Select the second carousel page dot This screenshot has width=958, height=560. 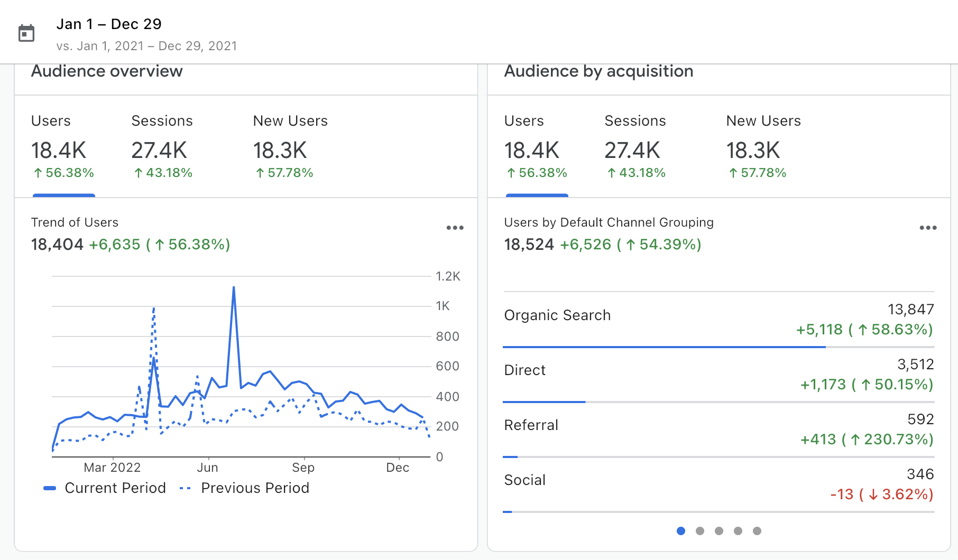(700, 531)
